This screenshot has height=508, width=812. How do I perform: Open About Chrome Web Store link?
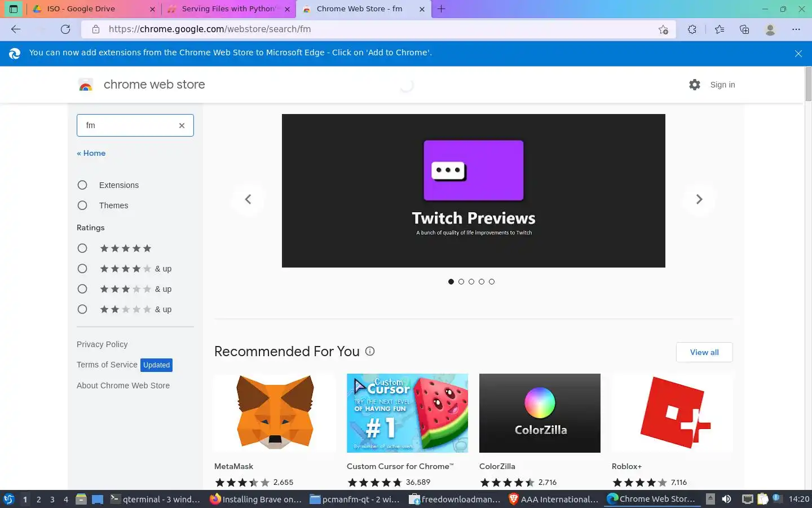click(x=123, y=386)
